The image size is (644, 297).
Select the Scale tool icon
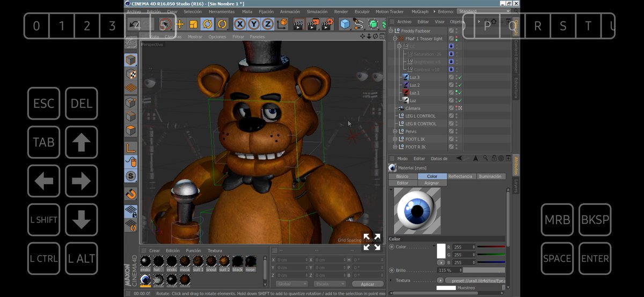coord(193,24)
